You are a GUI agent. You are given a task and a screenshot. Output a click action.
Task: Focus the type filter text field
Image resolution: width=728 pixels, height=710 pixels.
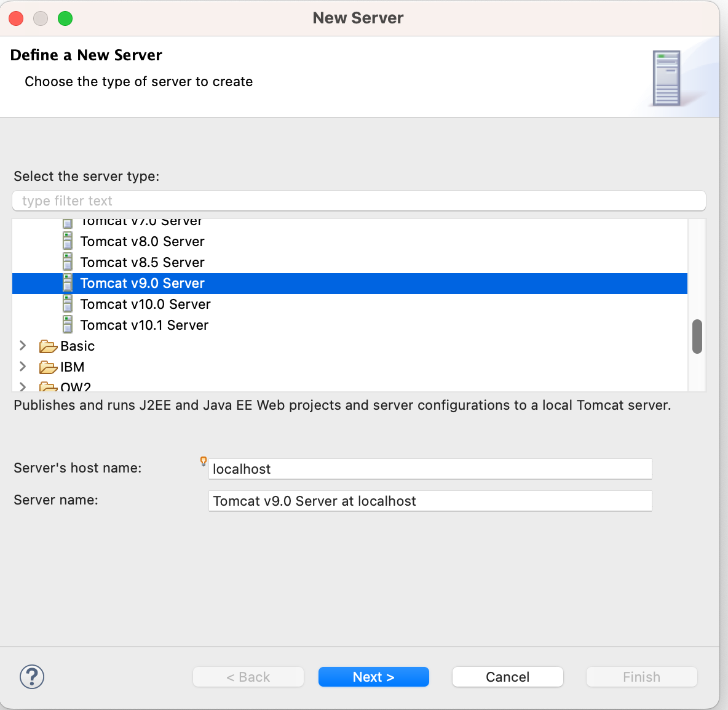[x=359, y=201]
